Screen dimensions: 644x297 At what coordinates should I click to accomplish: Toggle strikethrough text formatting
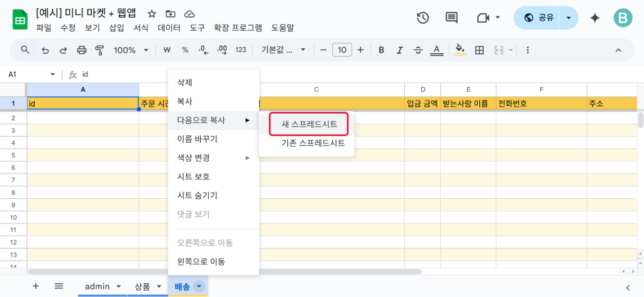pos(418,50)
